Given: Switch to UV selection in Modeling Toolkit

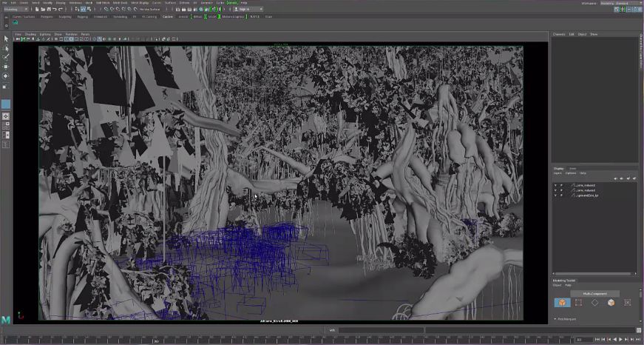Looking at the screenshot, I should (627, 302).
